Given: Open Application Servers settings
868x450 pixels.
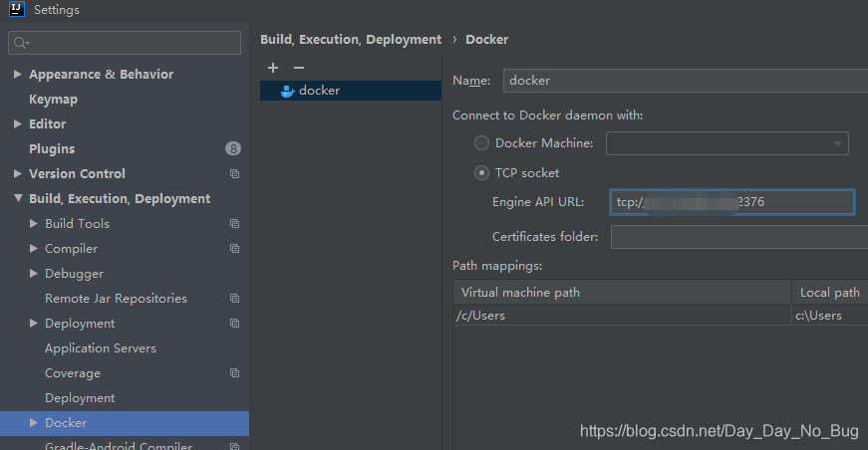Looking at the screenshot, I should 101,348.
